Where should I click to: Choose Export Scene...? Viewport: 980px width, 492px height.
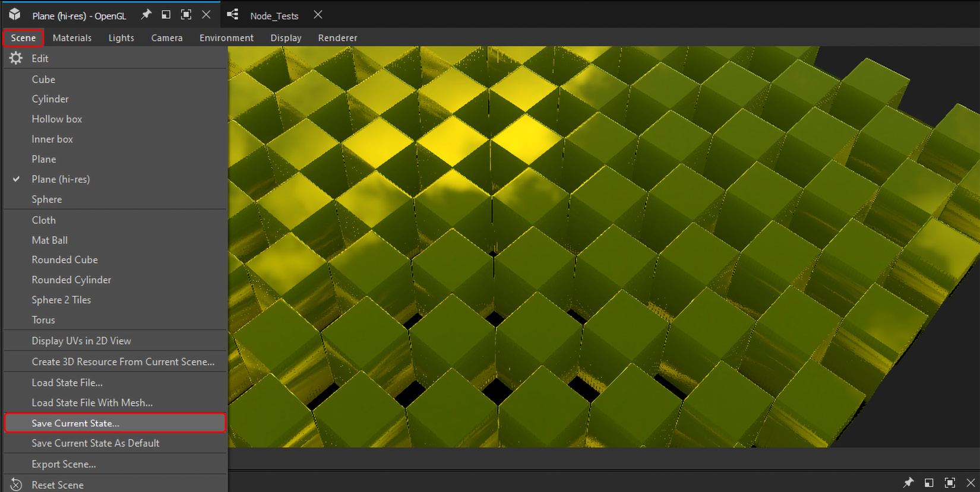tap(116, 464)
